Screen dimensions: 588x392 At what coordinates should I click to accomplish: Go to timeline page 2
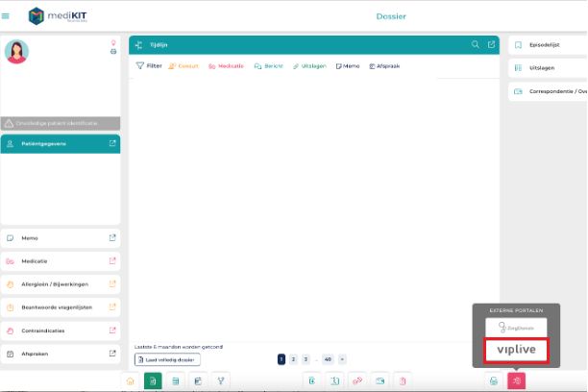pos(293,359)
